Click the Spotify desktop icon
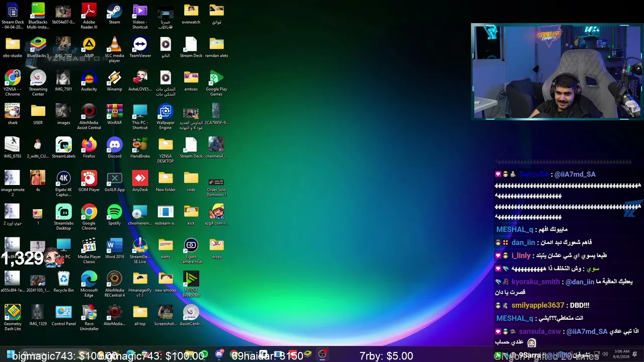The width and height of the screenshot is (644, 362). click(114, 215)
